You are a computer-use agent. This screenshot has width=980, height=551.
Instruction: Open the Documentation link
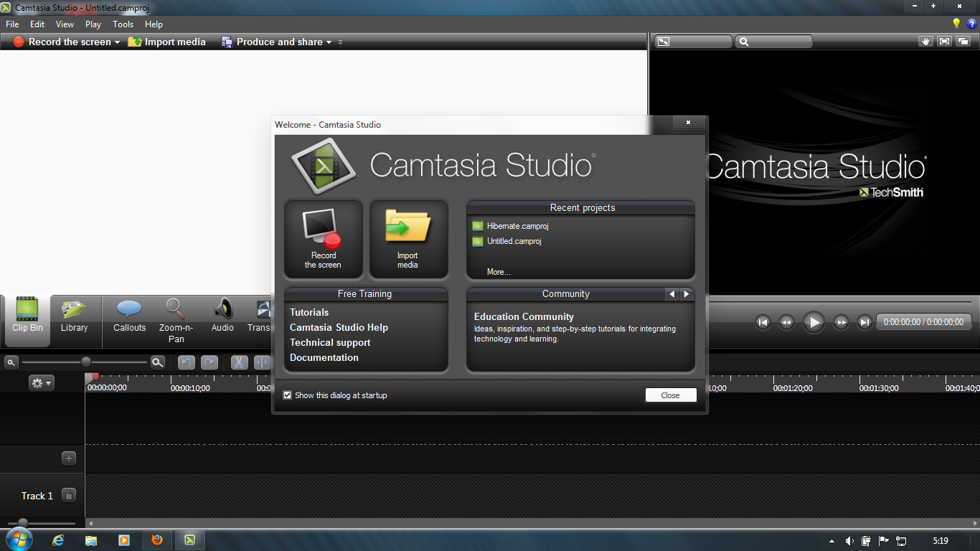tap(324, 357)
